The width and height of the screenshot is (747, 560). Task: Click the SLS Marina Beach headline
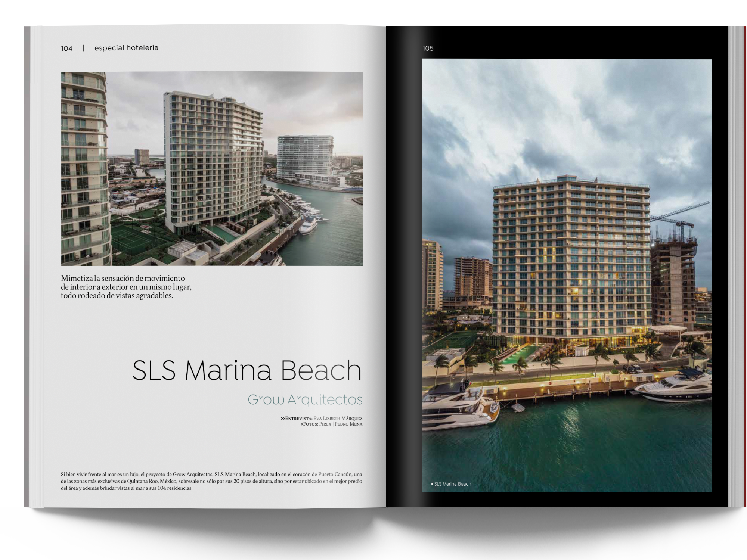coord(247,370)
